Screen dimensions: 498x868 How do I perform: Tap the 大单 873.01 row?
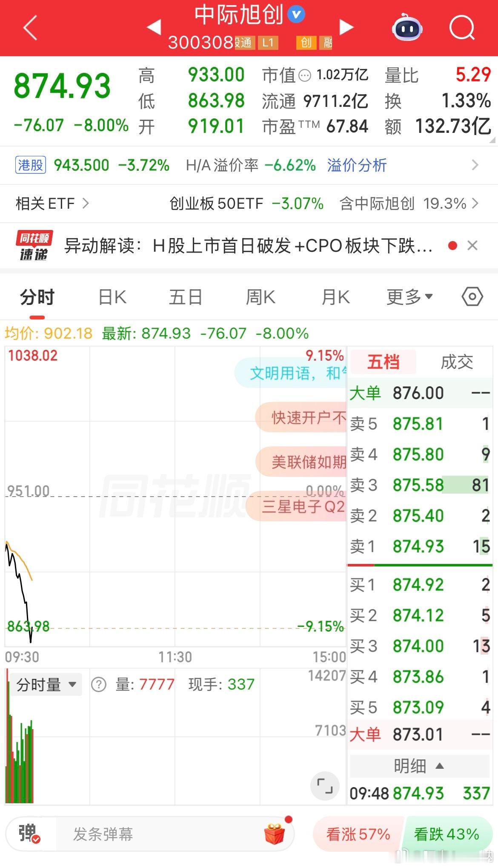coord(420,735)
